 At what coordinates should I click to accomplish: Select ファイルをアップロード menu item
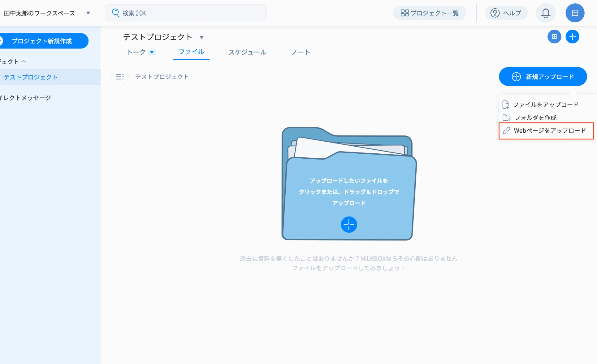coord(545,105)
